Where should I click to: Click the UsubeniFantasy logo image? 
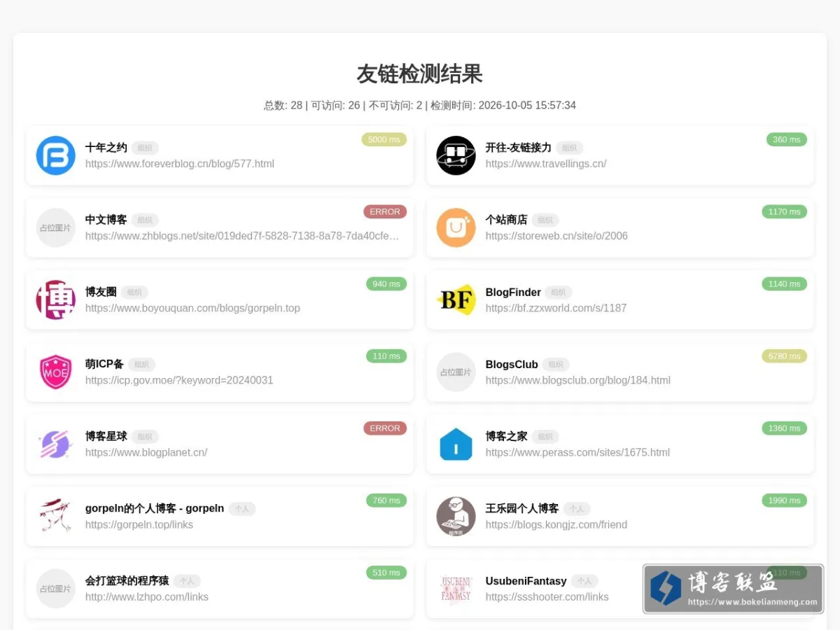pyautogui.click(x=456, y=588)
